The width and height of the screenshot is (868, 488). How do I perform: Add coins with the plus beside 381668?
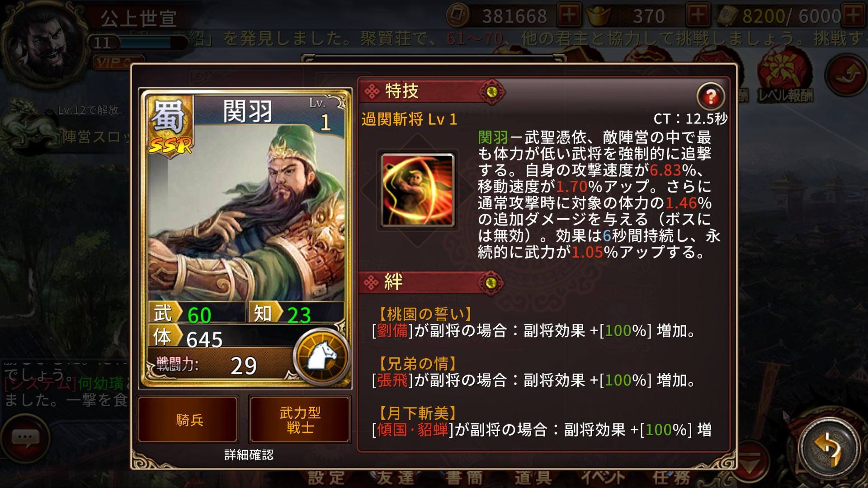click(569, 15)
